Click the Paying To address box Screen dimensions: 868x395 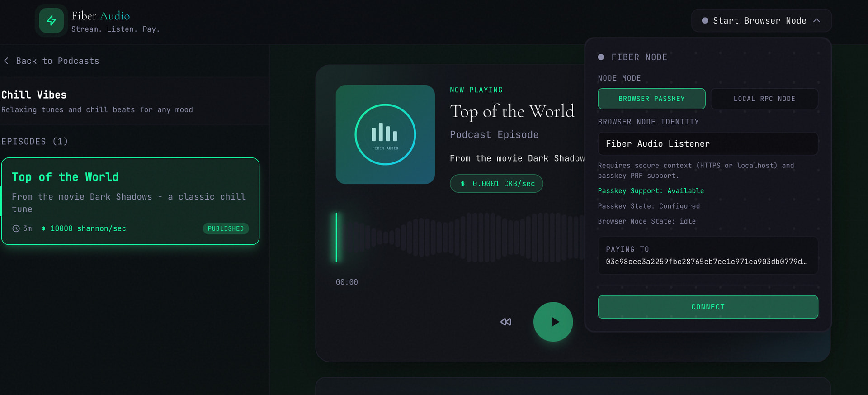[708, 256]
